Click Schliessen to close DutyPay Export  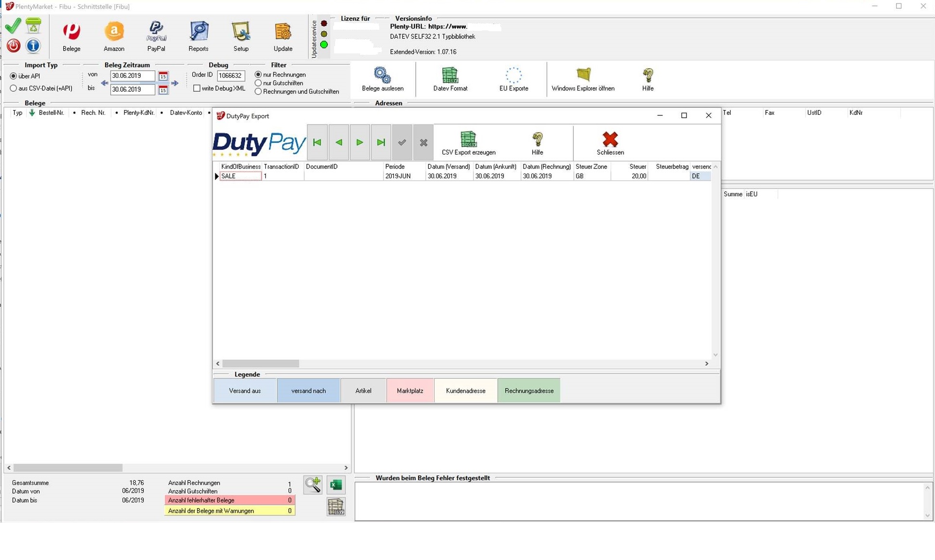coord(611,143)
